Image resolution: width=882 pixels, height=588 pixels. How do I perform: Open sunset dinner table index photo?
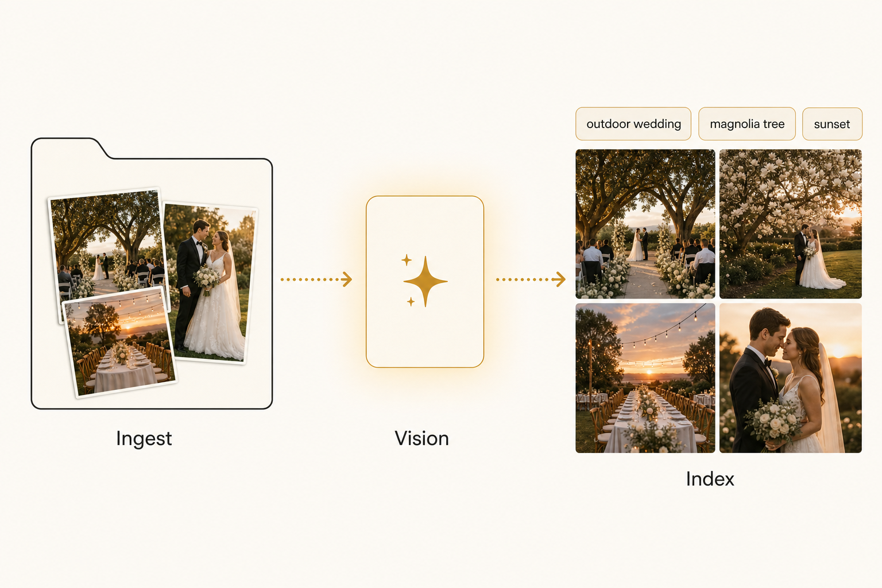[645, 378]
